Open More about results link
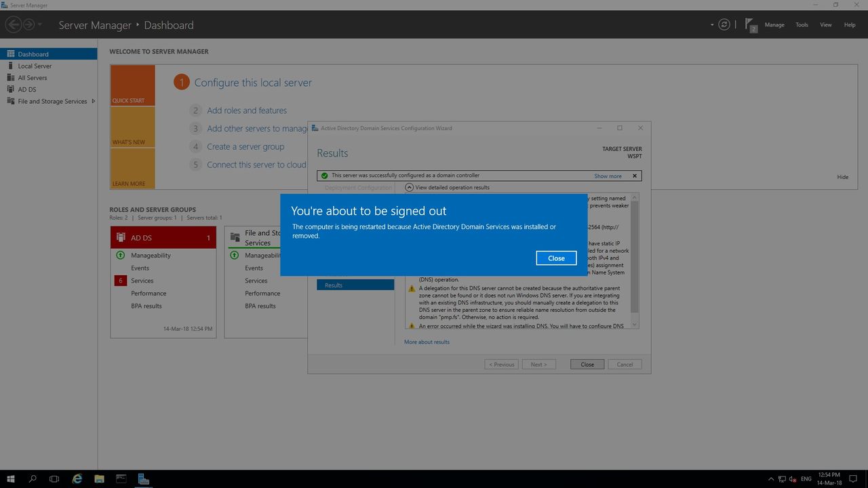The image size is (868, 488). pyautogui.click(x=427, y=342)
